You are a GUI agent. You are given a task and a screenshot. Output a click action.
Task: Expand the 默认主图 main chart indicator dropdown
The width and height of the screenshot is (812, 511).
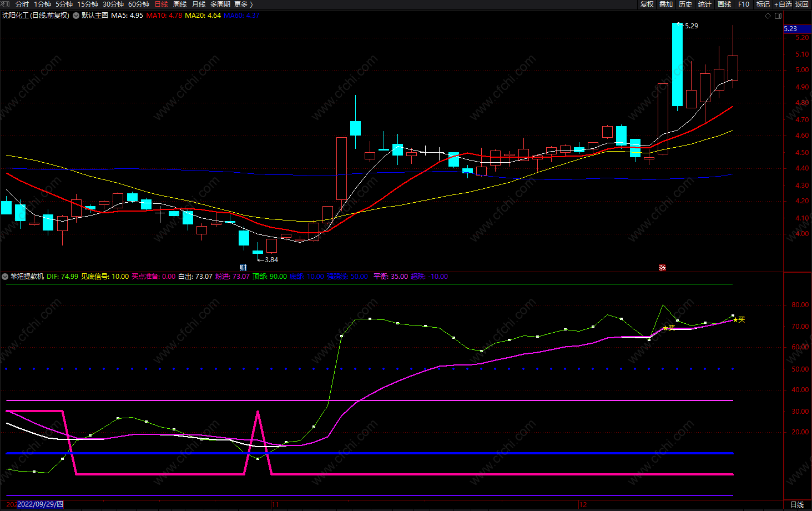76,16
